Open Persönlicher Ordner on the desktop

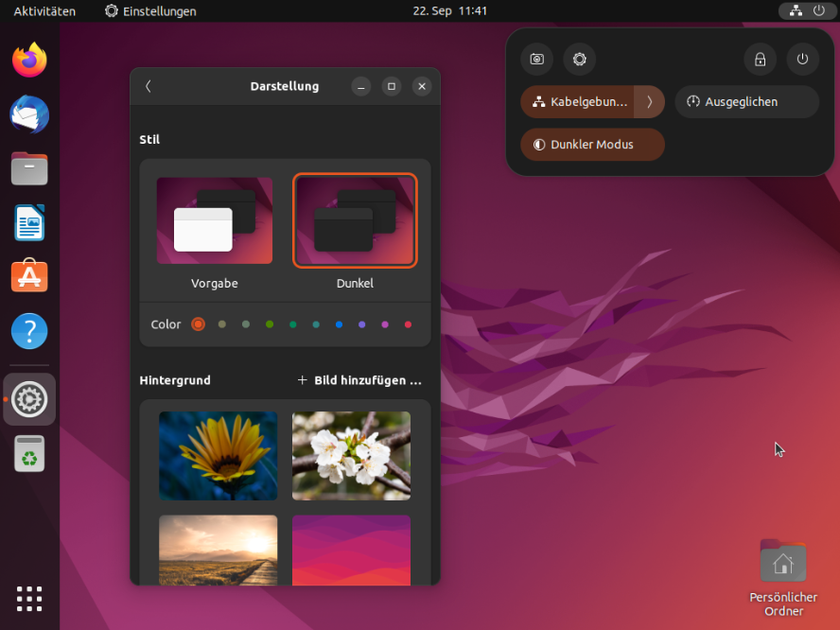[x=783, y=561]
